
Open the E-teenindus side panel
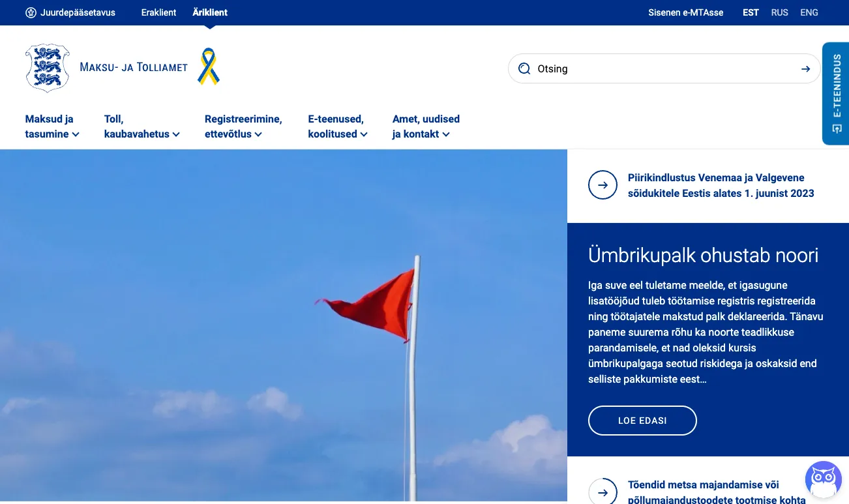(x=836, y=93)
